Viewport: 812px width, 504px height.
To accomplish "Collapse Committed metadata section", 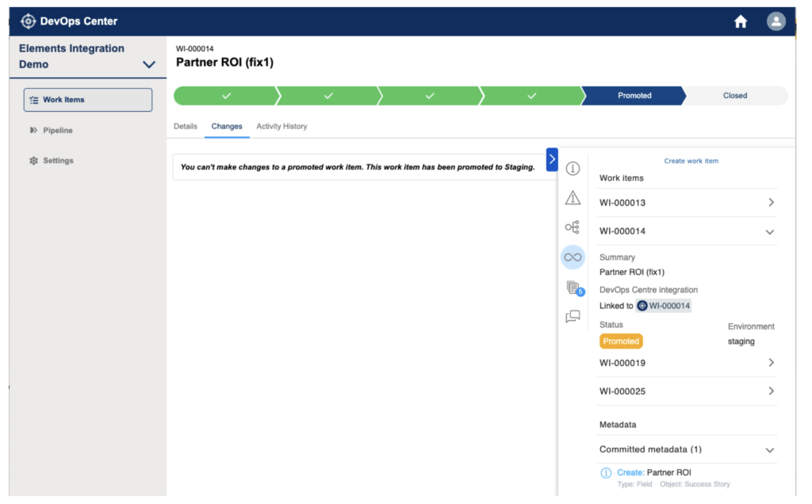I will click(769, 450).
